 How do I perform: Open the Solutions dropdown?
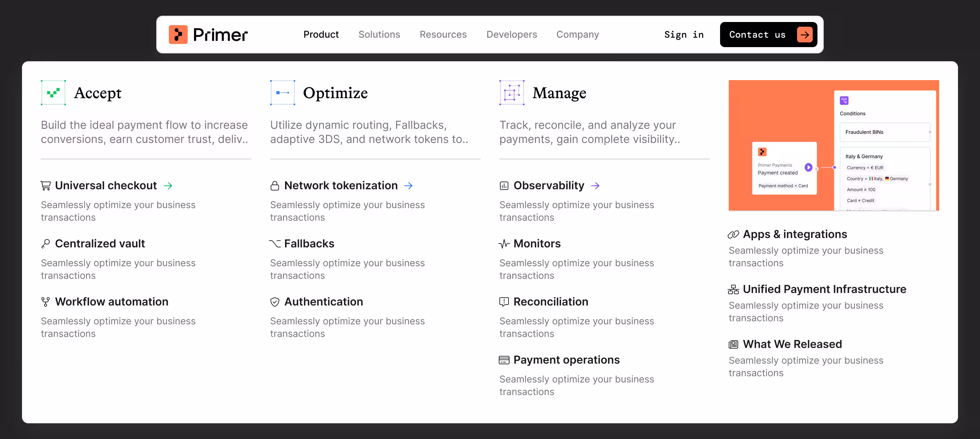[x=379, y=35]
